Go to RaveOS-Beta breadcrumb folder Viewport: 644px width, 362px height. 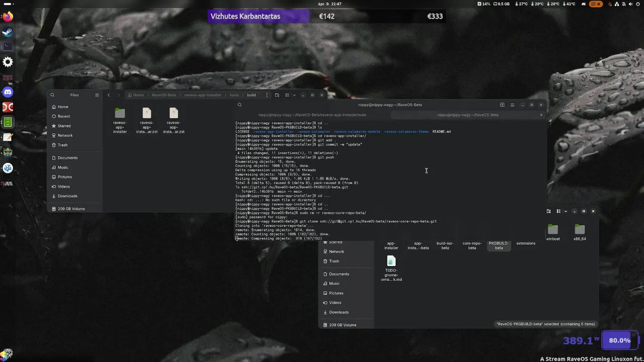(164, 95)
